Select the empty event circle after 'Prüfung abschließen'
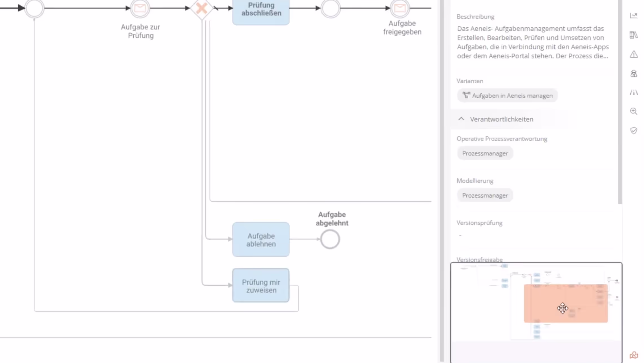The image size is (644, 363). click(330, 8)
